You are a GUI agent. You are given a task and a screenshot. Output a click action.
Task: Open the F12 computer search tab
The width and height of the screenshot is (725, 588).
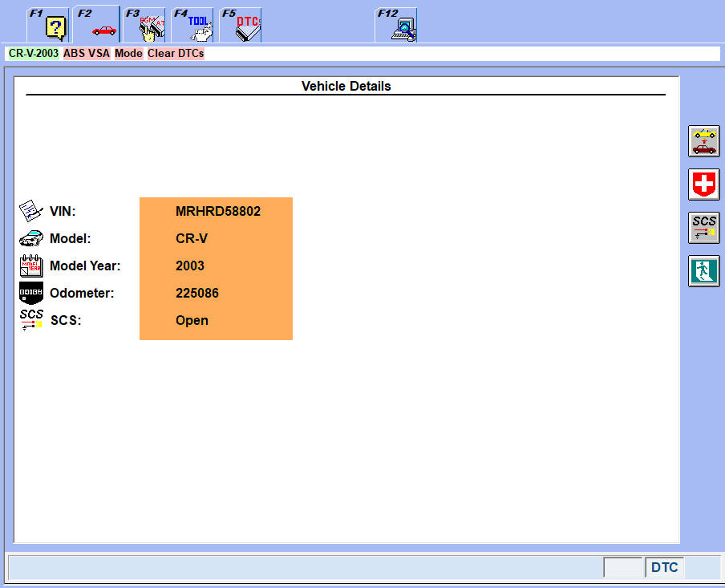[396, 26]
